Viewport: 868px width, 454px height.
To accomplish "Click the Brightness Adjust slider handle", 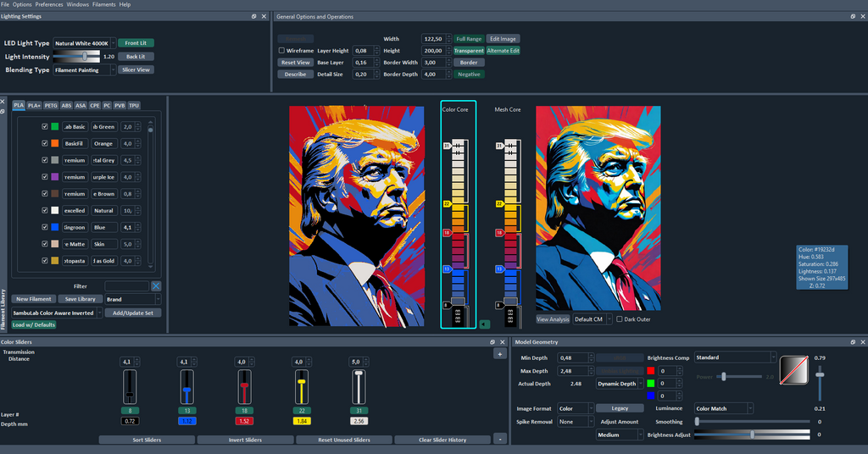I will coord(753,435).
